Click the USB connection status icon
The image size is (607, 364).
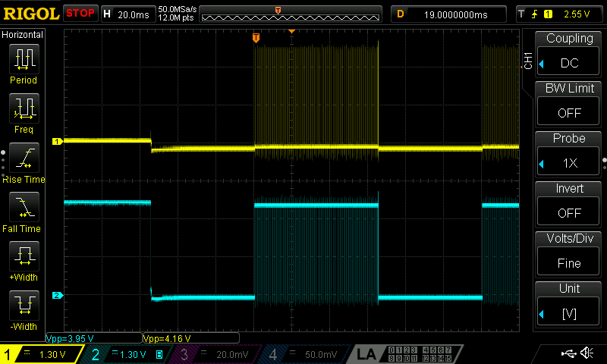coord(568,353)
